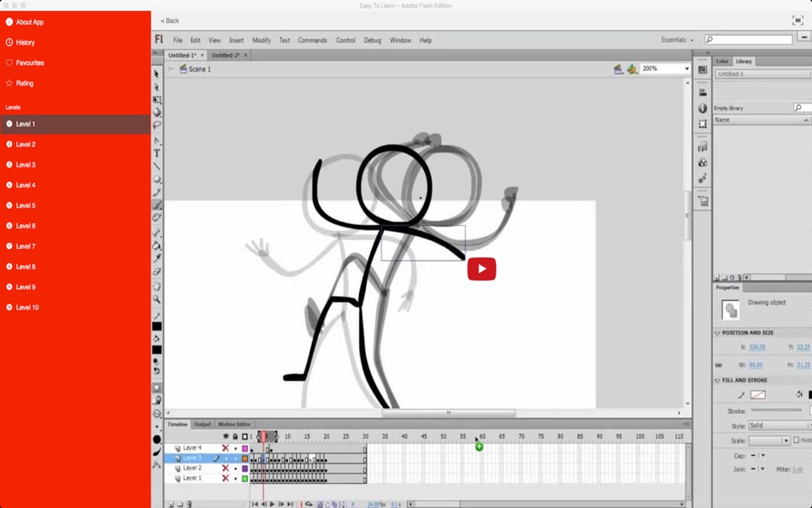Click frame 60 on the timeline ruler
Image resolution: width=812 pixels, height=508 pixels.
coord(482,436)
